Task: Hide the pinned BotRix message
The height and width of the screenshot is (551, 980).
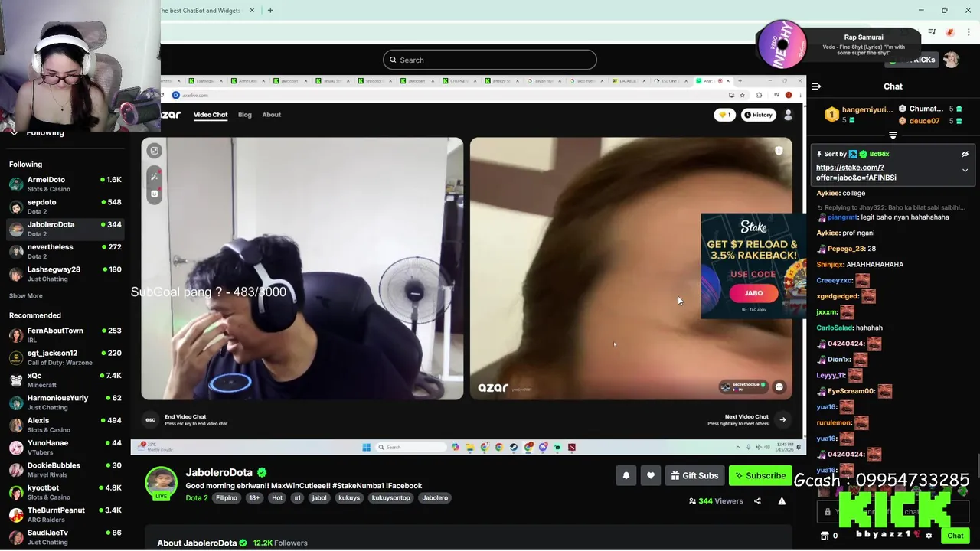Action: click(965, 154)
